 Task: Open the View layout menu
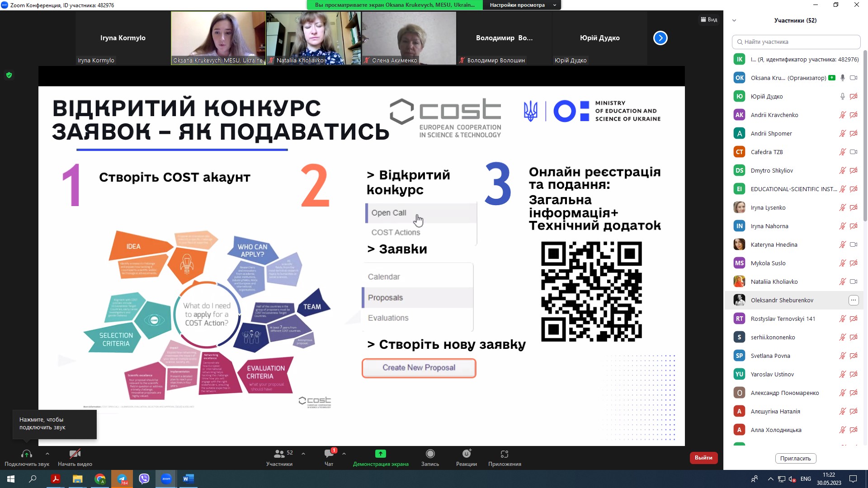[x=709, y=19]
